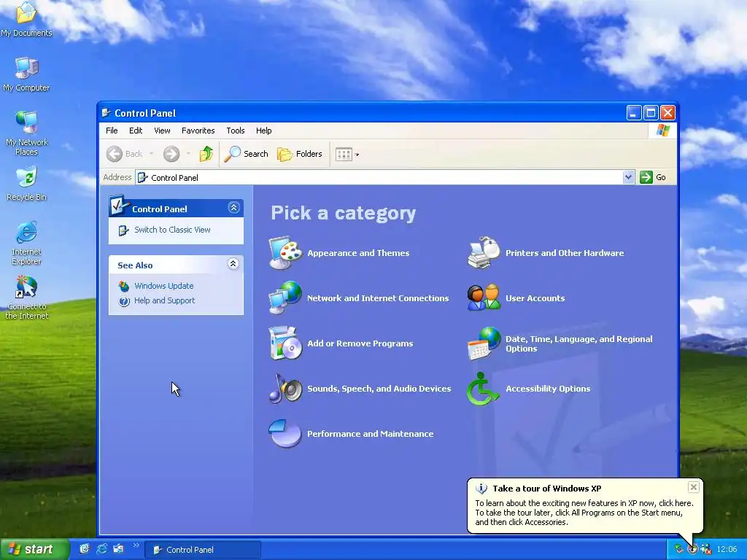Close the Windows XP tour balloon

694,486
